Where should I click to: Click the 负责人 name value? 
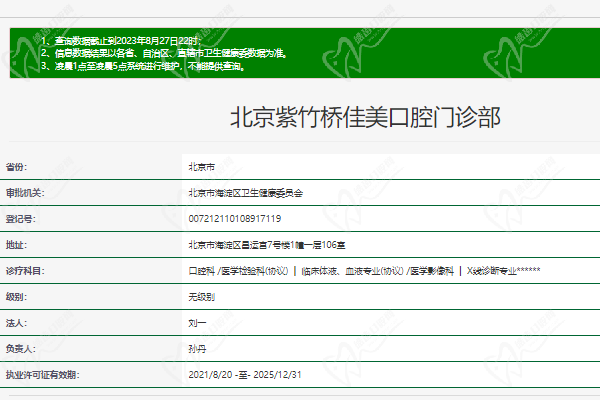[x=197, y=349]
